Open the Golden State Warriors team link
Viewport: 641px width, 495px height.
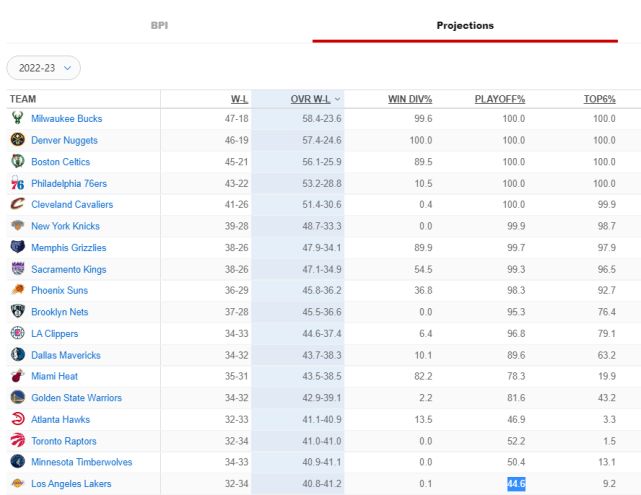point(76,398)
